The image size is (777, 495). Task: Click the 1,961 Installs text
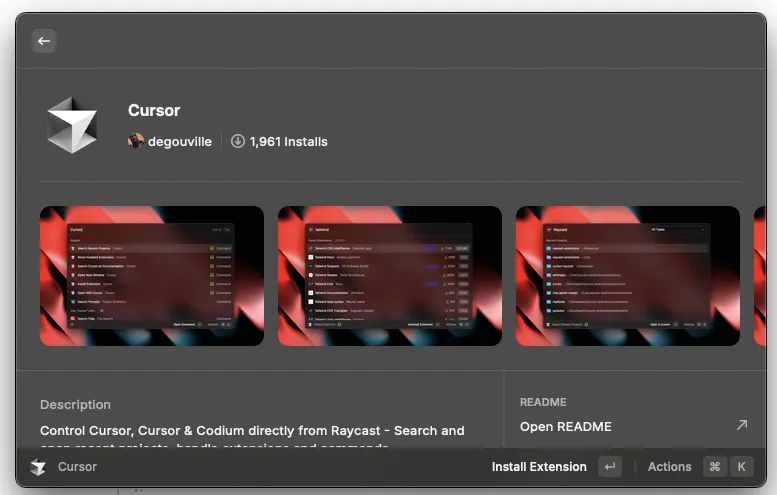(288, 142)
